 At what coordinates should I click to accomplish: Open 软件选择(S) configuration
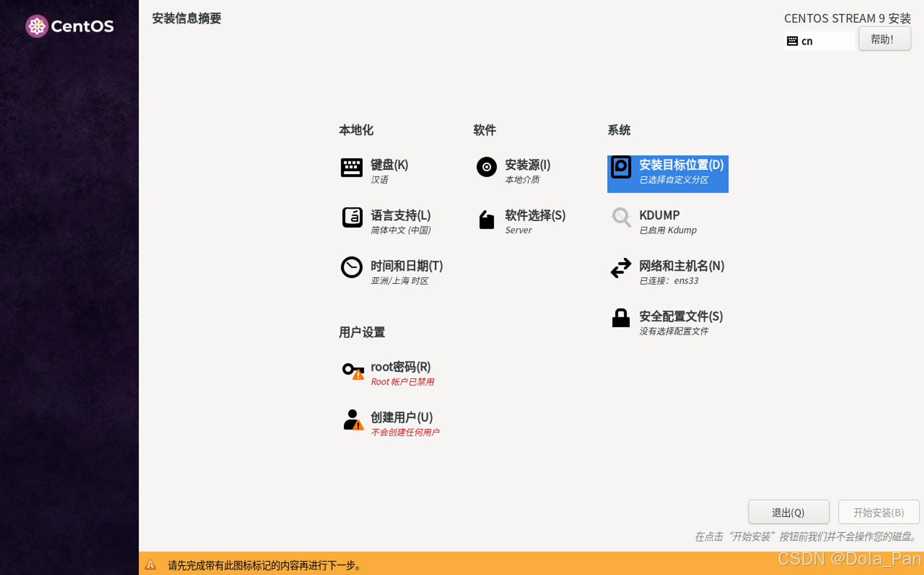pyautogui.click(x=535, y=216)
